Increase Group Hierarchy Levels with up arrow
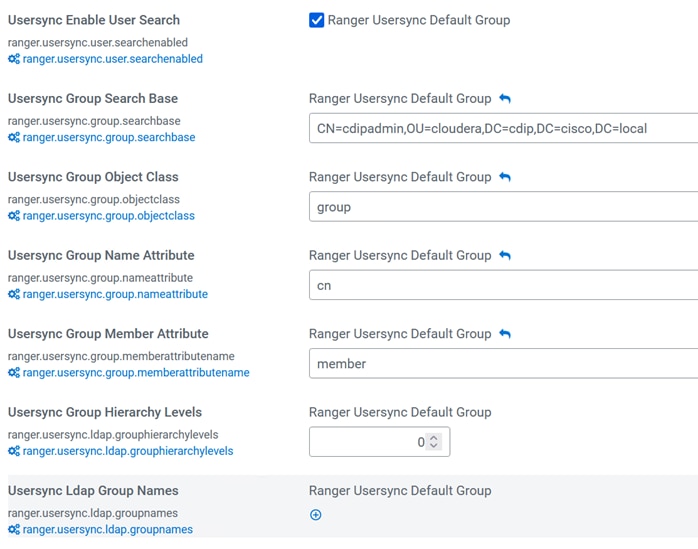 [434, 438]
